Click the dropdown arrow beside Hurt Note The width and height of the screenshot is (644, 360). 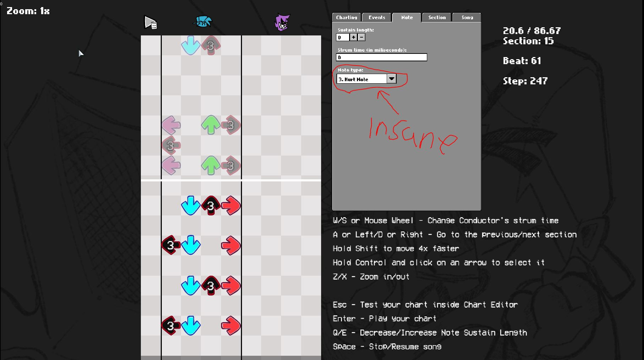pos(391,79)
